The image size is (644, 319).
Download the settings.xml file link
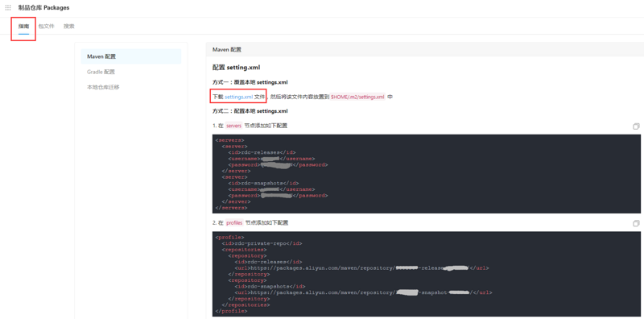pyautogui.click(x=238, y=97)
